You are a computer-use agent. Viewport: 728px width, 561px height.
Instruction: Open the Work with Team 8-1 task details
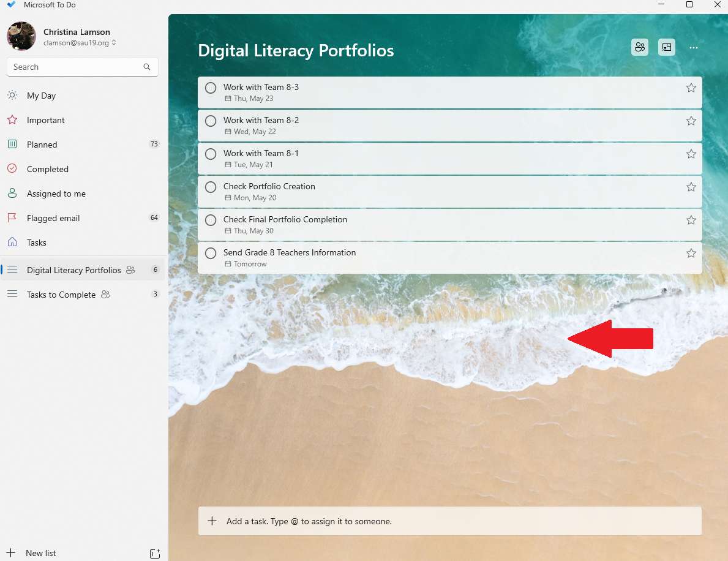pos(449,159)
